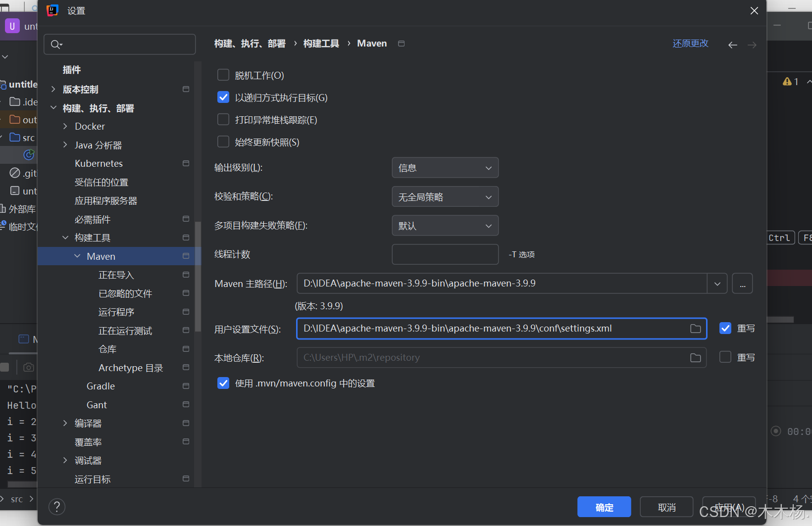This screenshot has height=526, width=812.
Task: Click the project-level icon next to 编译器
Action: pyautogui.click(x=186, y=423)
